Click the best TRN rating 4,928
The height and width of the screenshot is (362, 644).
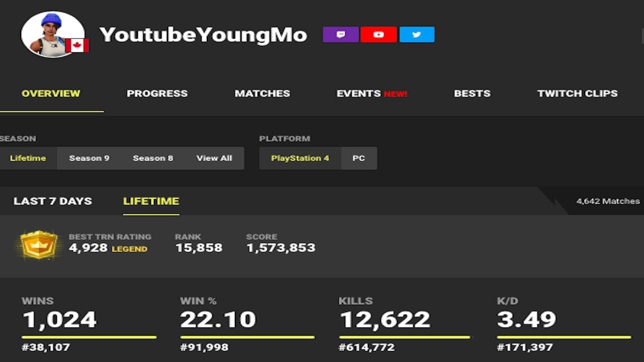(x=88, y=248)
